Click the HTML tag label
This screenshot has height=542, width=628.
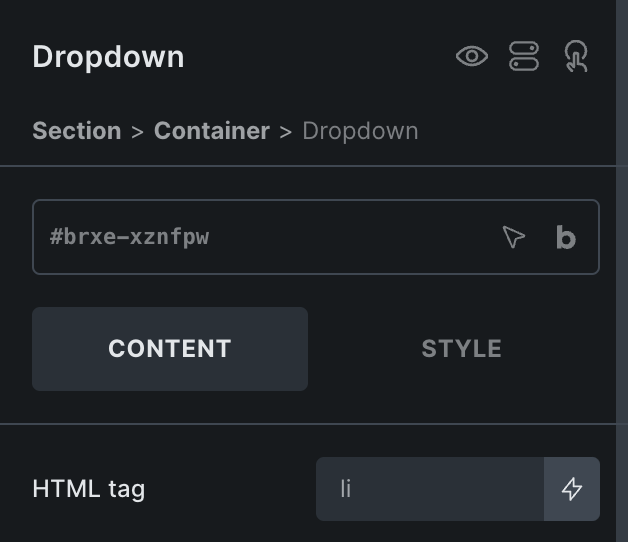[89, 489]
